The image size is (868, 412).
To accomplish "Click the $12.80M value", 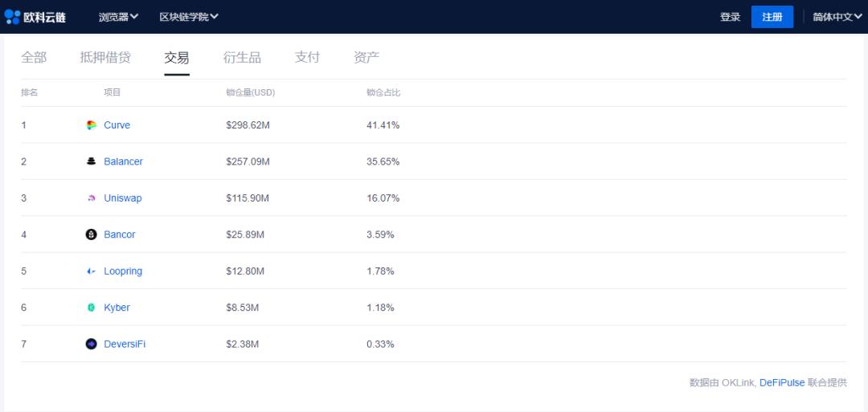I will click(245, 271).
